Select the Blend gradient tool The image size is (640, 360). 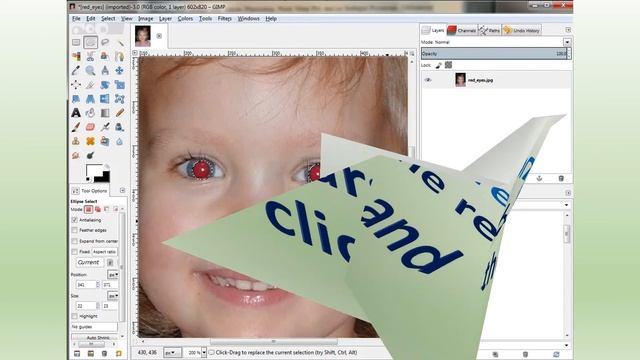105,113
